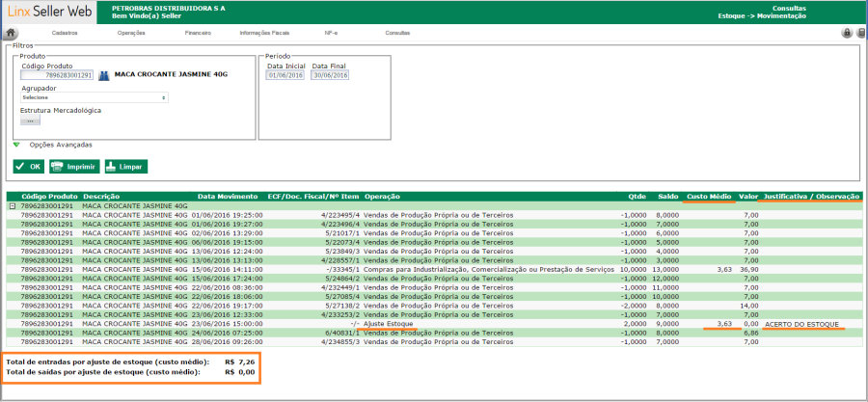Click the Custo Médio column header
The image size is (868, 402).
709,197
